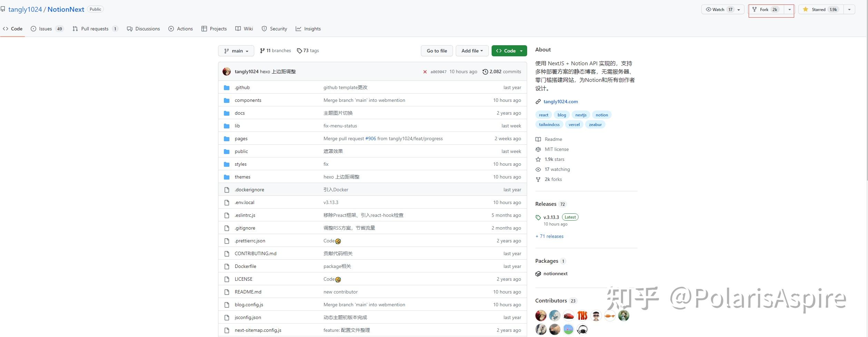This screenshot has height=337, width=868.
Task: Click the tailwindcss topic tag
Action: point(549,125)
